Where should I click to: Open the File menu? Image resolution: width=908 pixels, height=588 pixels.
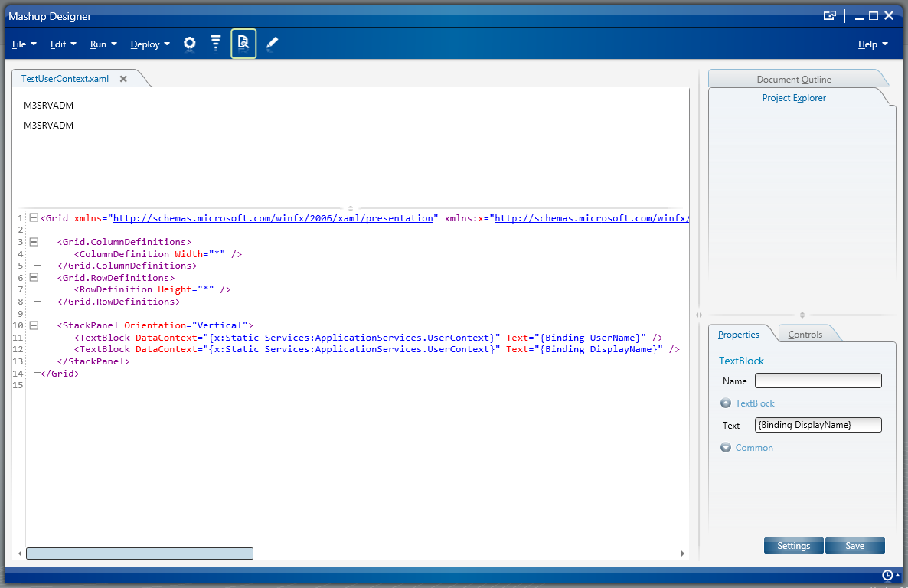click(24, 44)
